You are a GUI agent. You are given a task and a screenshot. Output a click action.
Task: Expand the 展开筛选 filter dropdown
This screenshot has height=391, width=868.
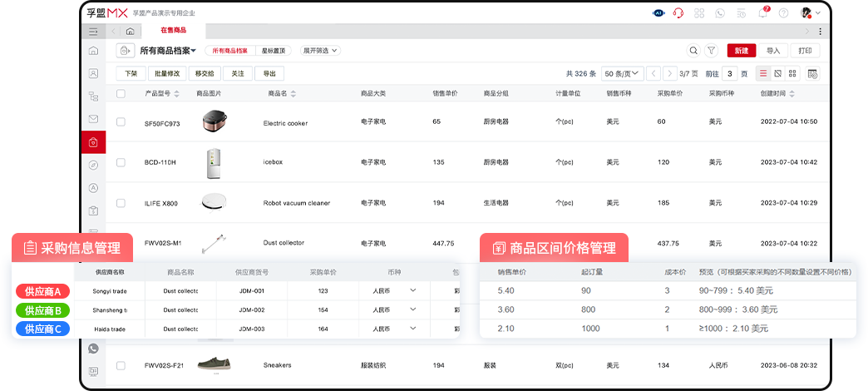coord(320,51)
